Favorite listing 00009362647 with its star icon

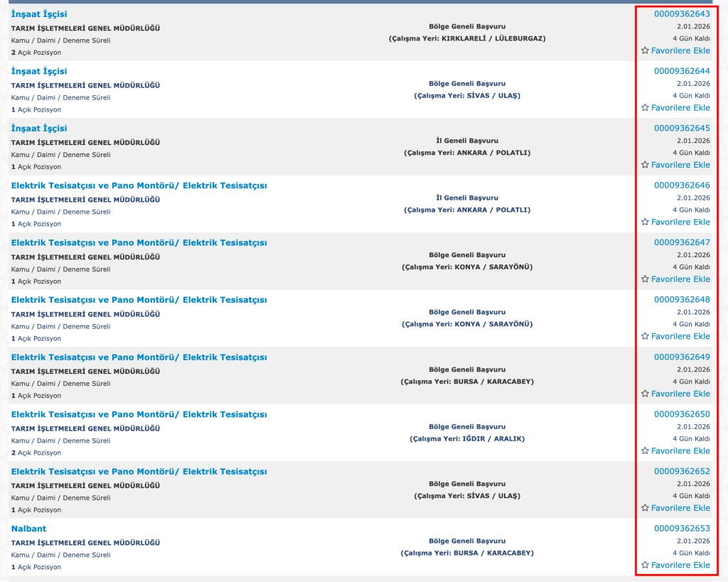point(645,279)
